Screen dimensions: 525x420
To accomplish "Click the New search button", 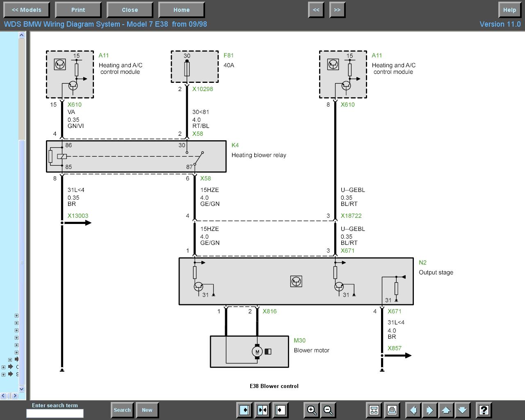I will pyautogui.click(x=147, y=410).
